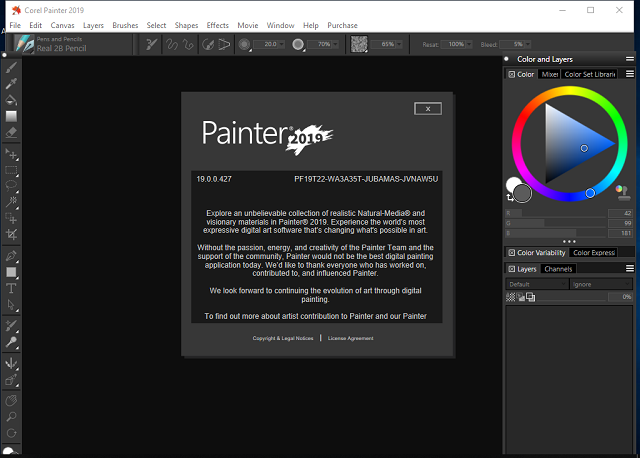
Task: Close the Color panel via its X box
Action: pyautogui.click(x=511, y=74)
